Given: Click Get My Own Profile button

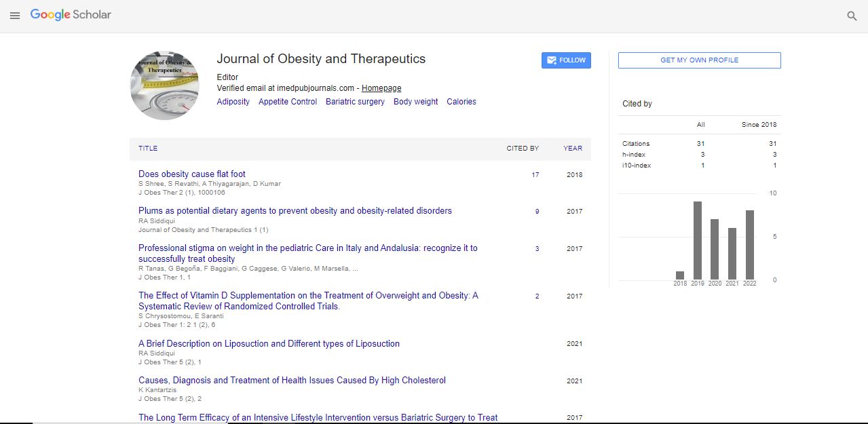Looking at the screenshot, I should click(699, 60).
